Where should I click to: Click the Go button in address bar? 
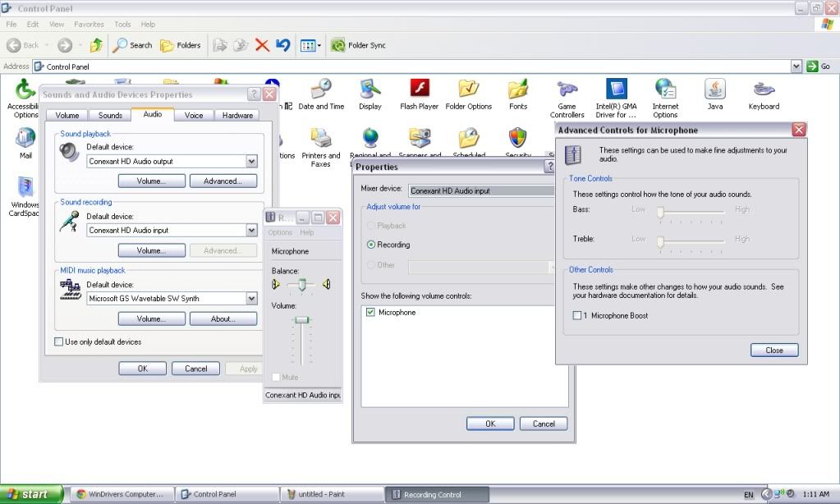tap(819, 66)
